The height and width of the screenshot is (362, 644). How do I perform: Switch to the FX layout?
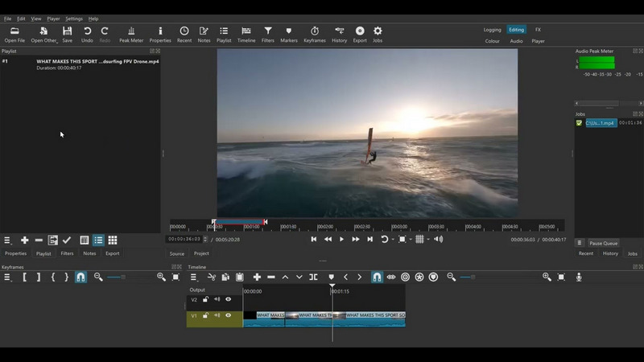point(538,30)
